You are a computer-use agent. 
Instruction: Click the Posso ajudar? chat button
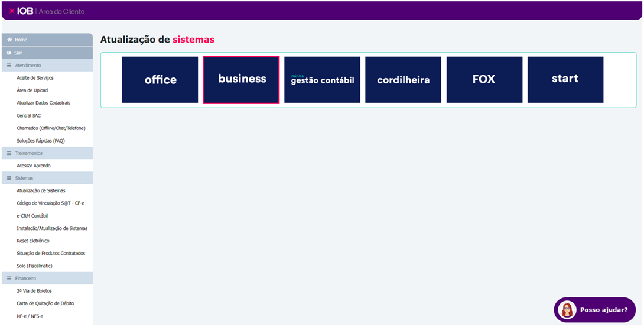(x=603, y=310)
